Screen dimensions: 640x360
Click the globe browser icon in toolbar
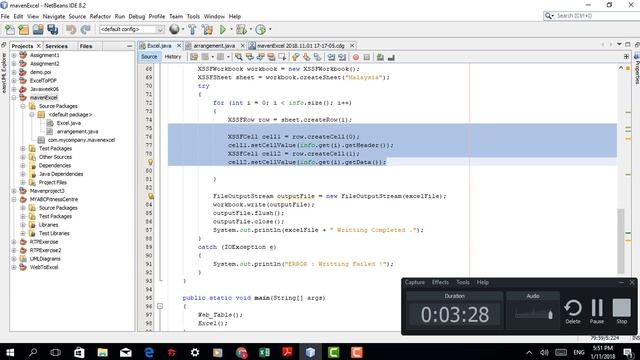pyautogui.click(x=174, y=29)
